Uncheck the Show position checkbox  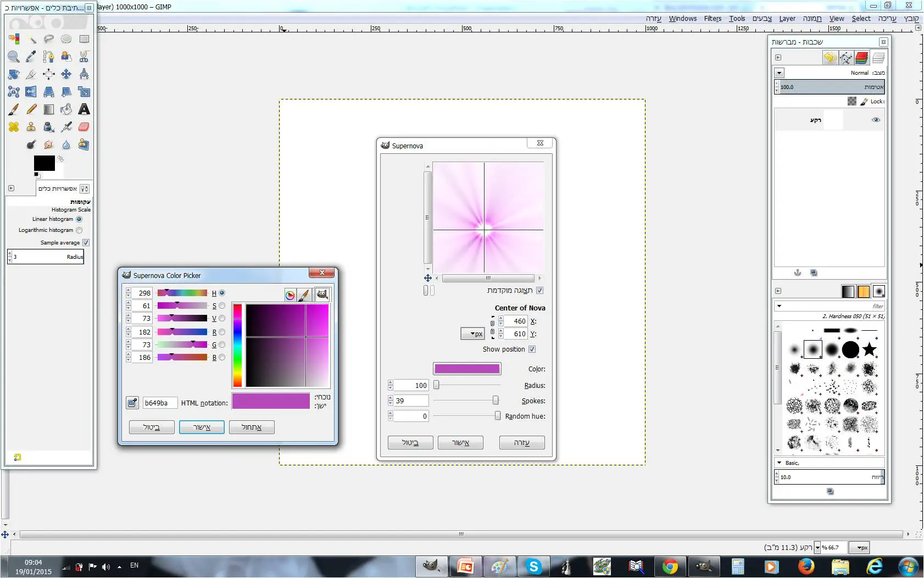tap(532, 349)
